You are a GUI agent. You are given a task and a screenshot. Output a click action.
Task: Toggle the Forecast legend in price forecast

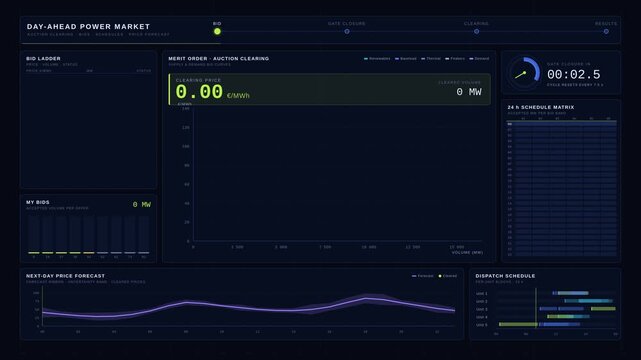(423, 276)
